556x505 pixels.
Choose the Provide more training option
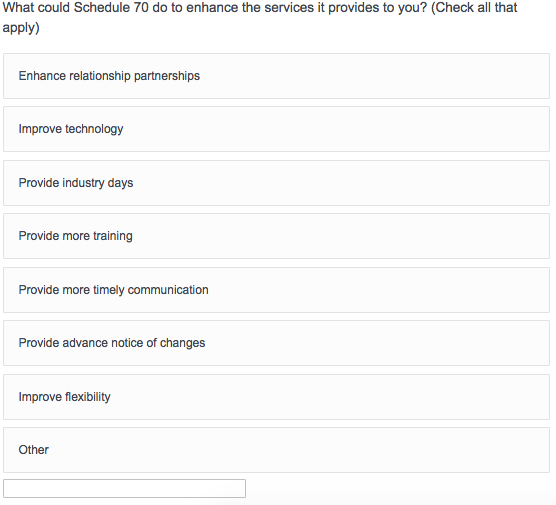click(x=276, y=236)
